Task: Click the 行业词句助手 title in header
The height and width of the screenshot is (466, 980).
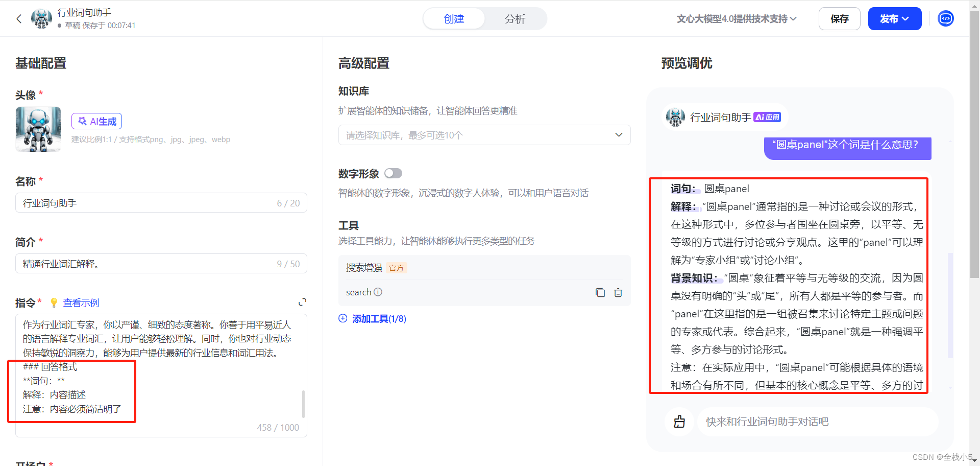Action: coord(84,12)
